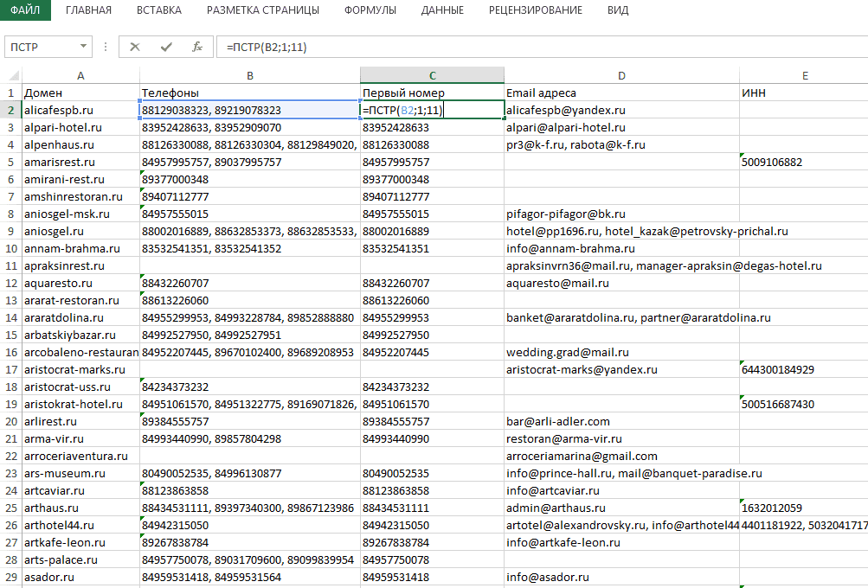Confirm the formula with the checkmark icon
Viewport: 868px width, 588px height.
[x=166, y=47]
